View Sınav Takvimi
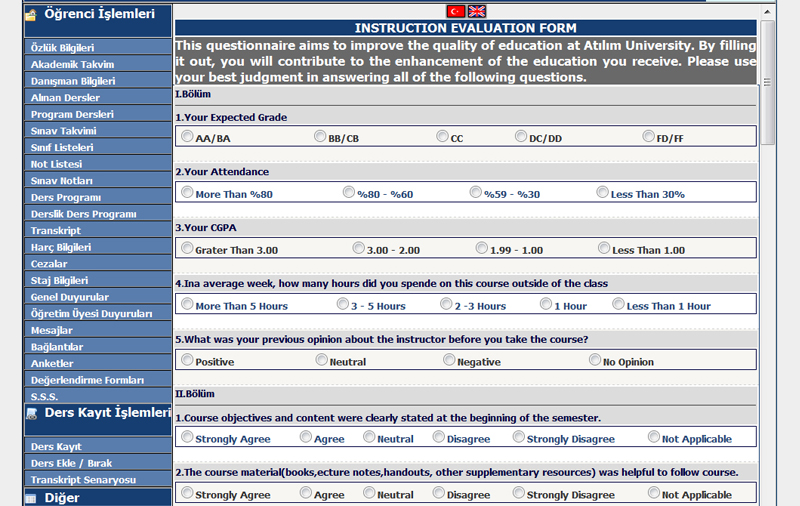The height and width of the screenshot is (506, 800). 97,131
